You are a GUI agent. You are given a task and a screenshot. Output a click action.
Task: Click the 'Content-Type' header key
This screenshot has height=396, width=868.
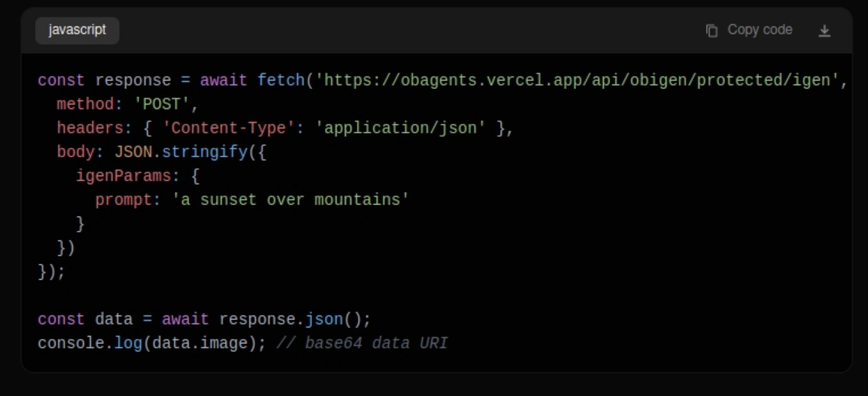click(x=228, y=128)
